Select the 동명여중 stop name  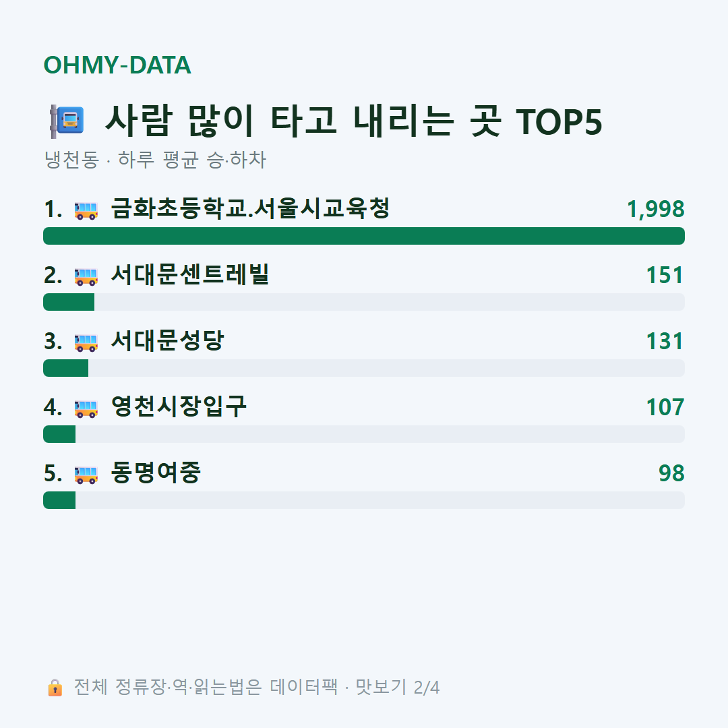tap(156, 473)
